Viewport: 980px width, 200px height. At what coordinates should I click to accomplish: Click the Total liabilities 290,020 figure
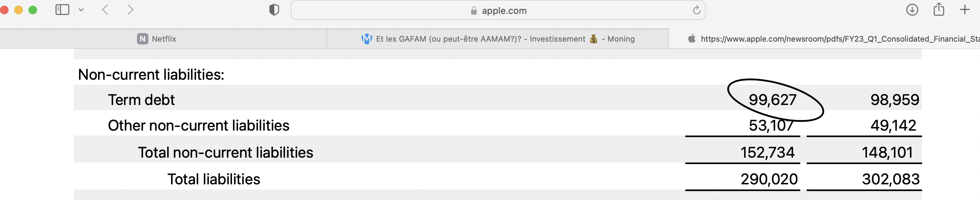pos(769,179)
